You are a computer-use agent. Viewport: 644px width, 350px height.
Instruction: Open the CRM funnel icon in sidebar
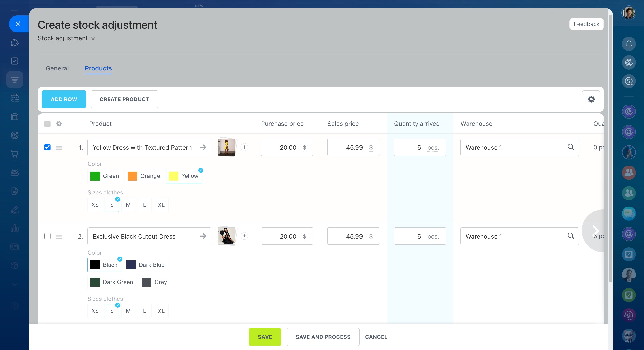click(15, 79)
